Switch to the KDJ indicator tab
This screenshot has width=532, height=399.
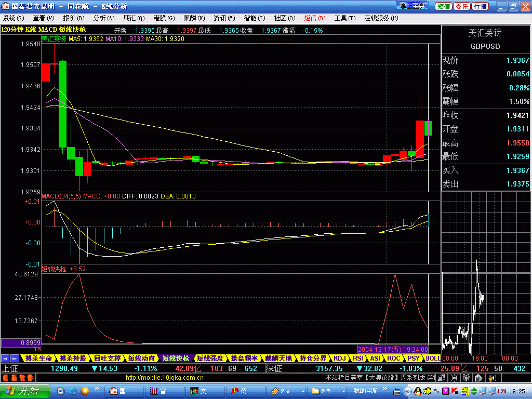[x=339, y=358]
